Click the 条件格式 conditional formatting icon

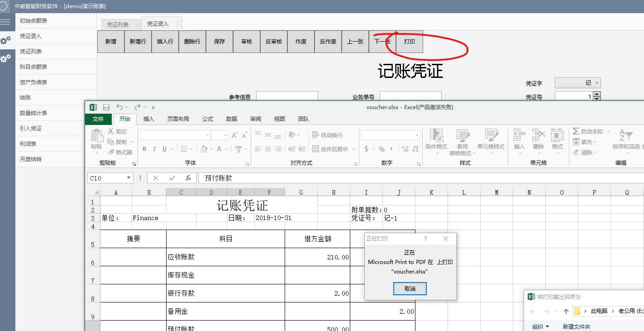pyautogui.click(x=436, y=135)
